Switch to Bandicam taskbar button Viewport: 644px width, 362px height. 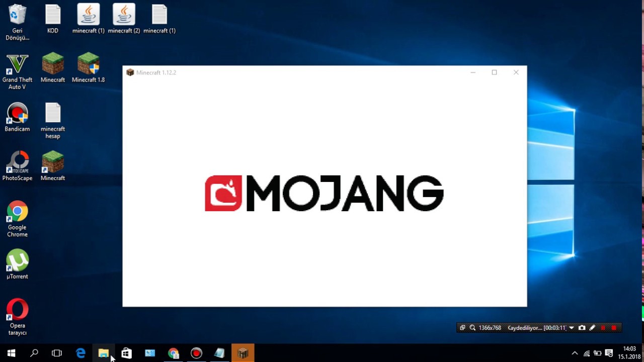click(196, 353)
